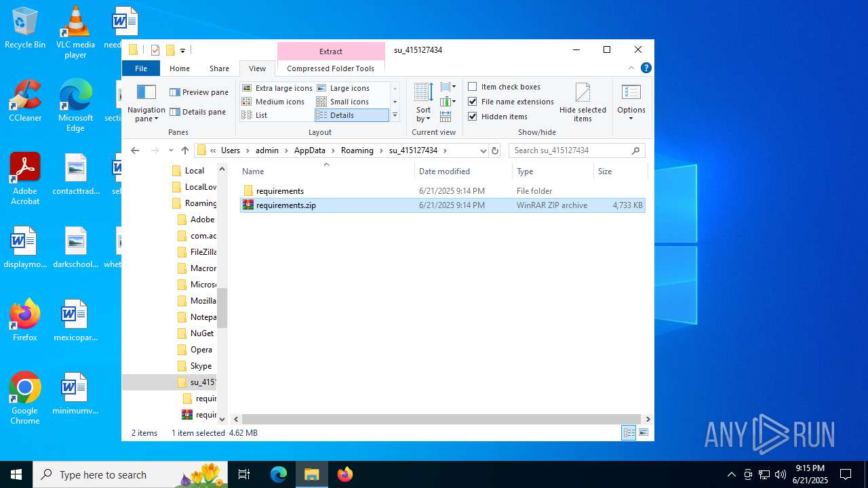Open Google Chrome desktop shortcut
This screenshot has width=868, height=488.
[25, 399]
